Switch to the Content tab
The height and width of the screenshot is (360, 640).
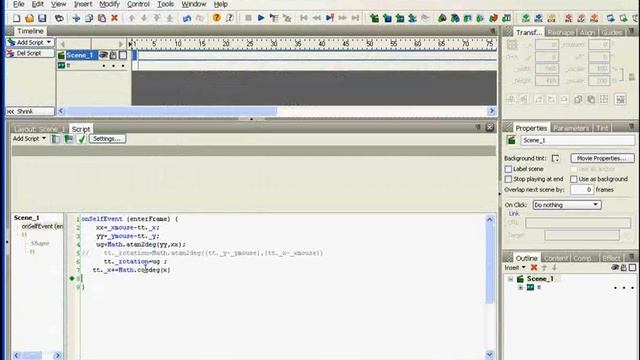tap(556, 258)
